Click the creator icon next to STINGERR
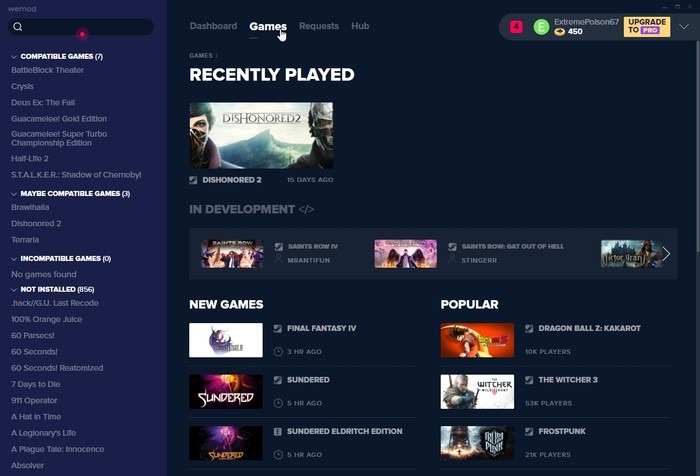 click(x=452, y=259)
